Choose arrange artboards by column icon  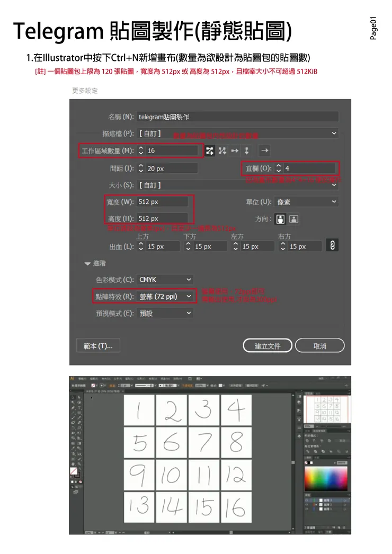247,151
